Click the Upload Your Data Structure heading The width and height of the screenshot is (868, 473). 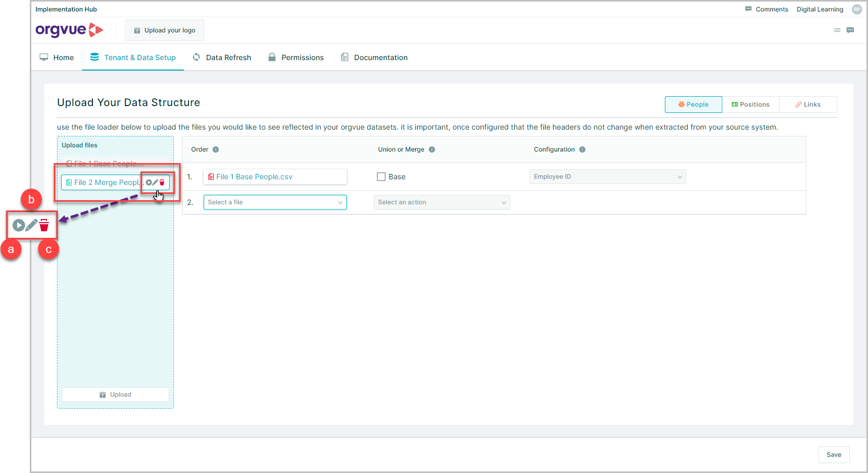[x=128, y=102]
